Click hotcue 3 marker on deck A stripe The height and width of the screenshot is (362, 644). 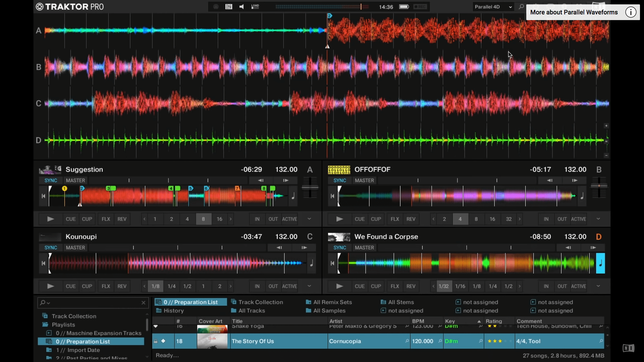click(108, 189)
